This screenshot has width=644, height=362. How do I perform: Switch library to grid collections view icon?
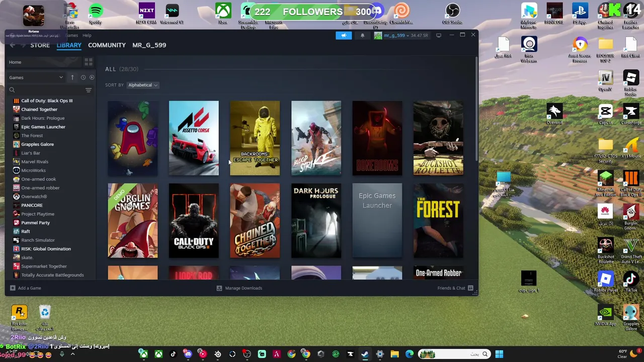88,62
